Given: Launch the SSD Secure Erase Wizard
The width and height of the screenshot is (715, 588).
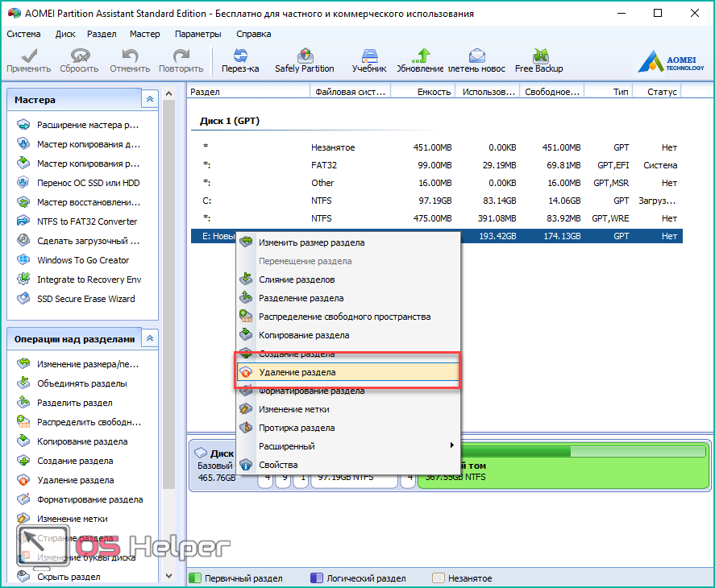Looking at the screenshot, I should (85, 299).
